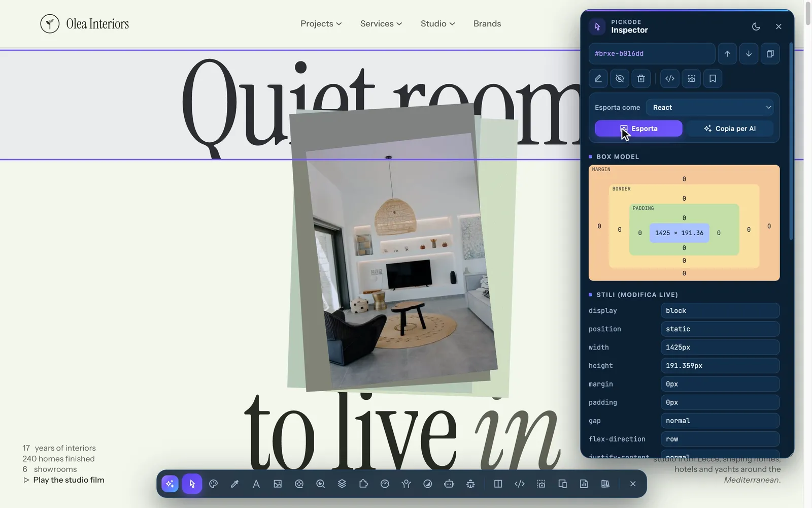Expand the Services navigation dropdown
This screenshot has height=508, width=812.
point(381,24)
